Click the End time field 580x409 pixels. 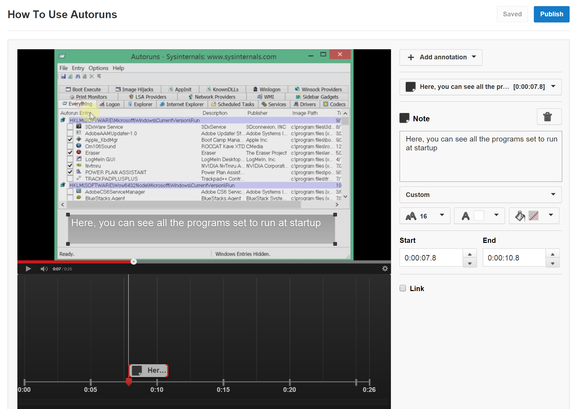click(x=514, y=258)
